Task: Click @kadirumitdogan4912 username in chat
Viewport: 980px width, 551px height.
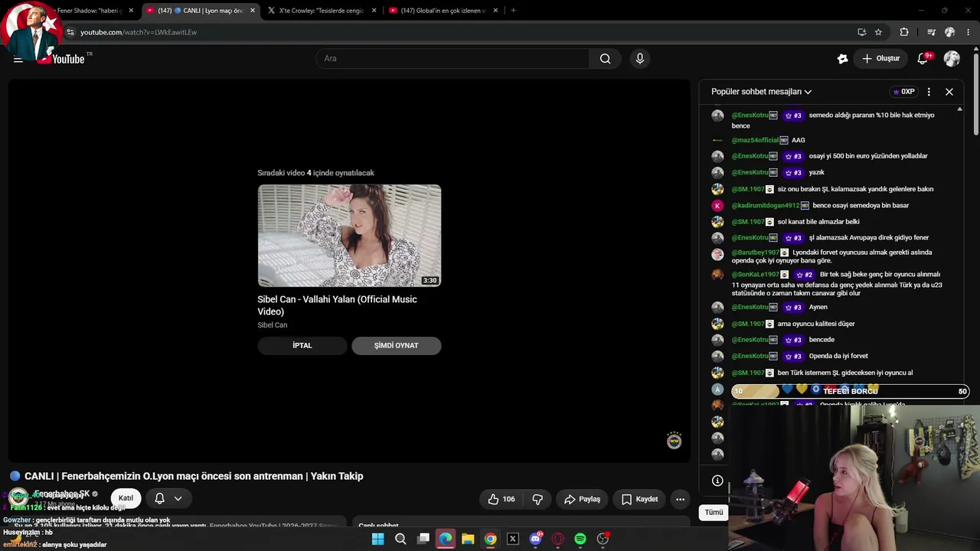Action: pyautogui.click(x=766, y=205)
